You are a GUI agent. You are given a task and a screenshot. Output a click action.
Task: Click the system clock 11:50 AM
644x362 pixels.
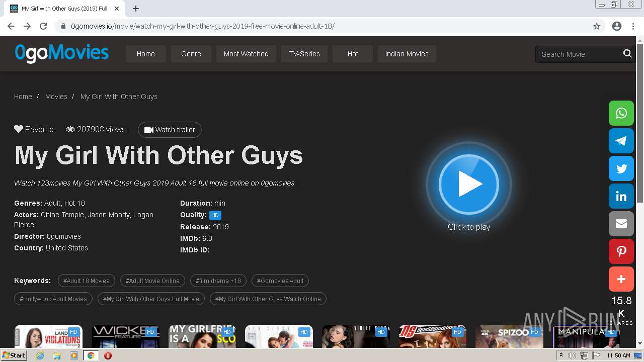(618, 355)
